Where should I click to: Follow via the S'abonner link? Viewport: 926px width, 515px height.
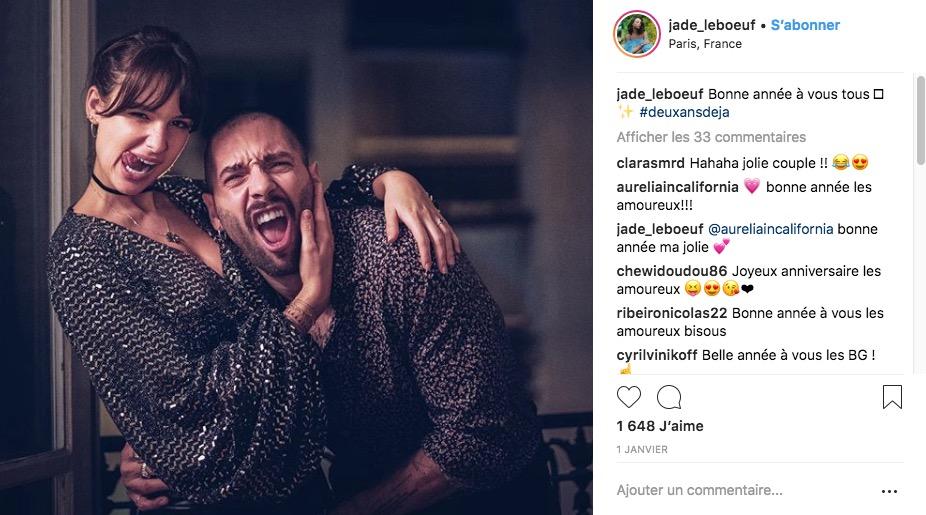click(805, 25)
